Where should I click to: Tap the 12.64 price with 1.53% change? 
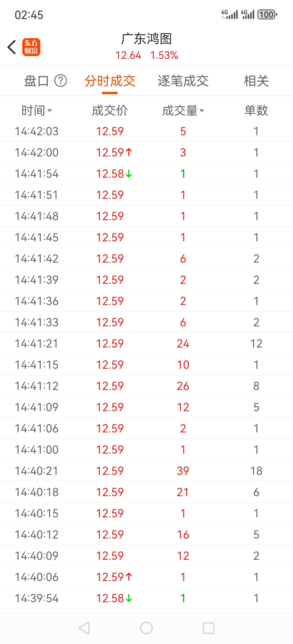[146, 55]
